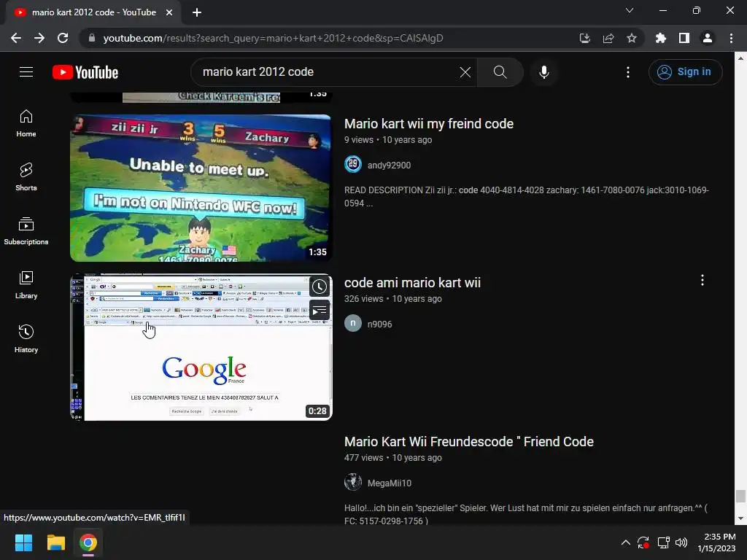Open the Windows Start menu

pos(23,542)
